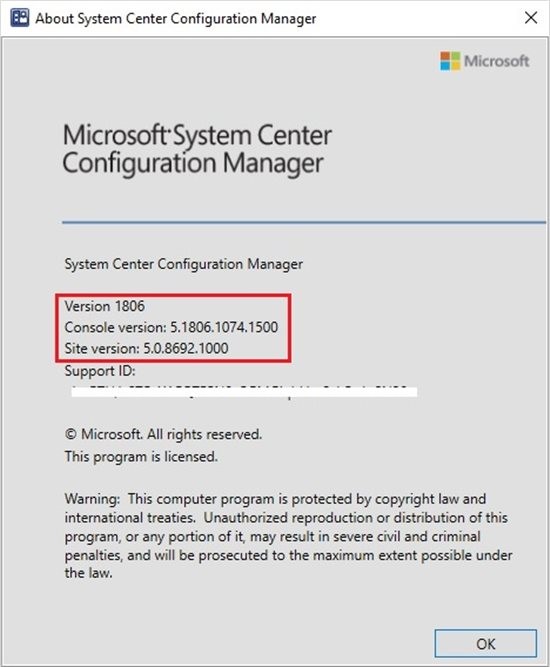The image size is (550, 667).
Task: Click the blue horizontal divider line
Action: point(304,222)
